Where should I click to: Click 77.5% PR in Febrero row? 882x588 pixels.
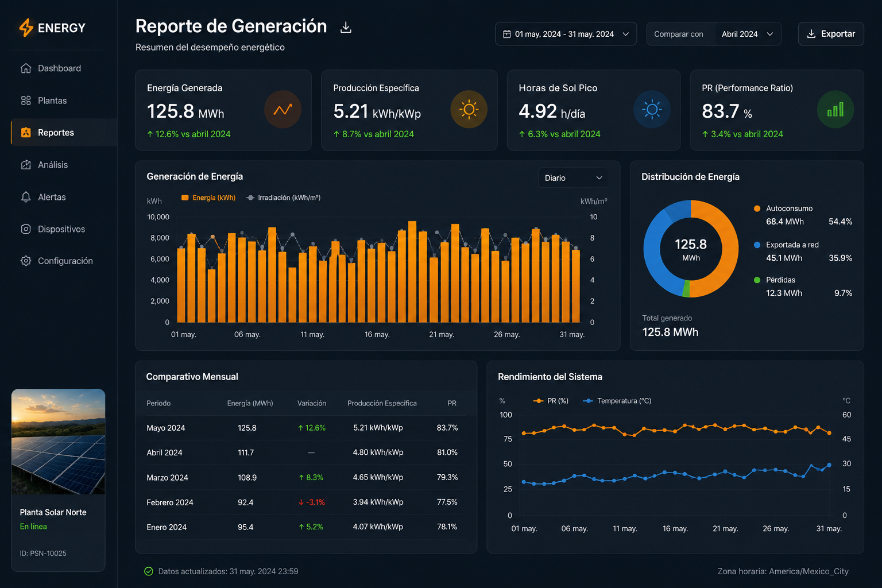(x=447, y=502)
